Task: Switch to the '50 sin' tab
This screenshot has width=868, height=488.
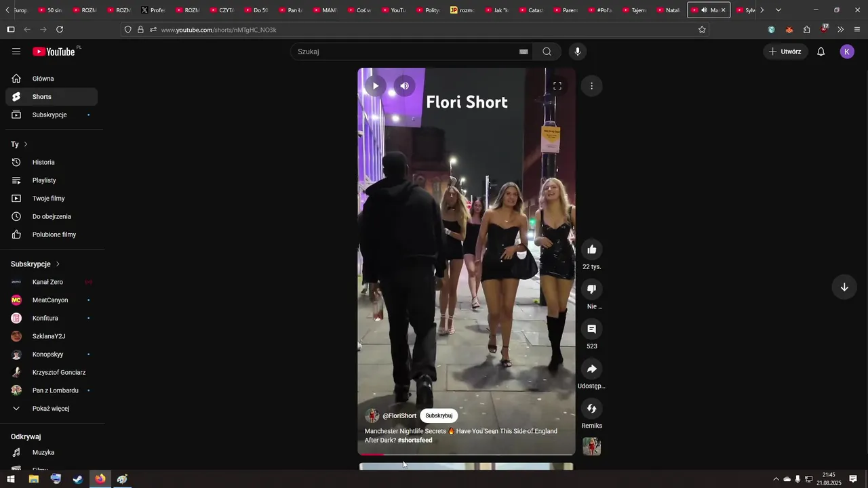Action: coord(50,10)
